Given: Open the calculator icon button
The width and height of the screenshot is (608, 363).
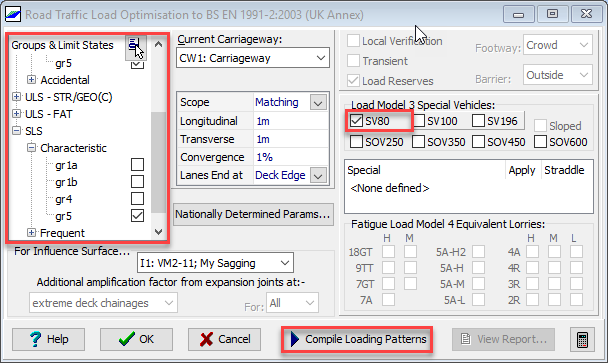Looking at the screenshot, I should point(582,339).
